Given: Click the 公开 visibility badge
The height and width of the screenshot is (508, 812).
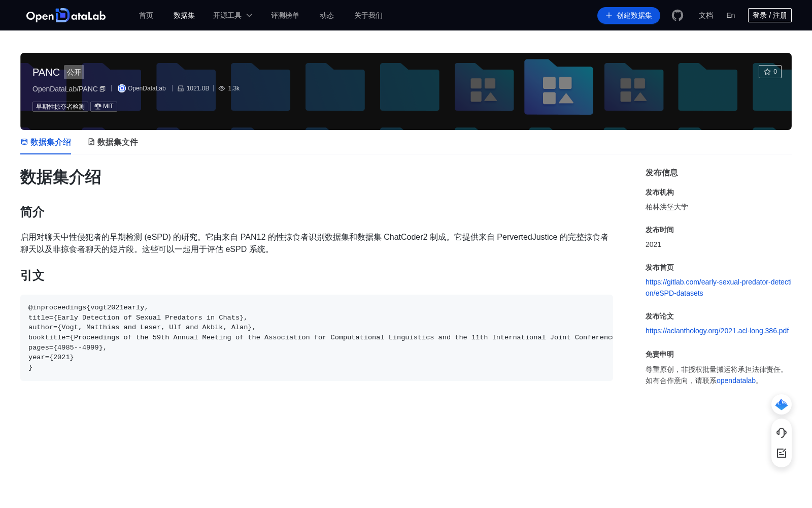Looking at the screenshot, I should 74,72.
